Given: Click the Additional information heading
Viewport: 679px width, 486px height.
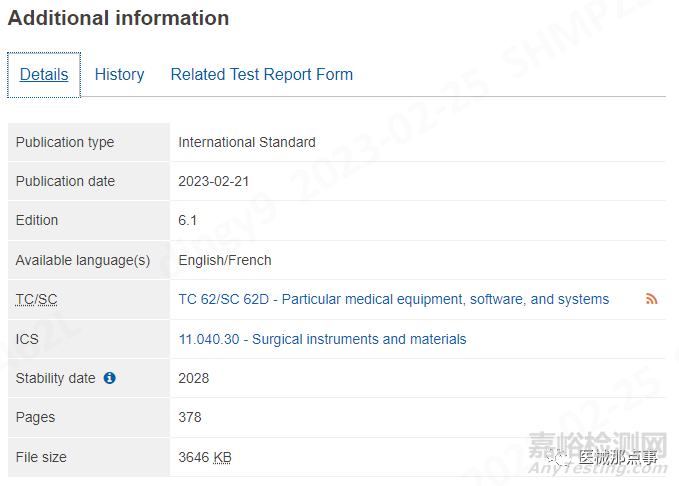Looking at the screenshot, I should click(118, 18).
